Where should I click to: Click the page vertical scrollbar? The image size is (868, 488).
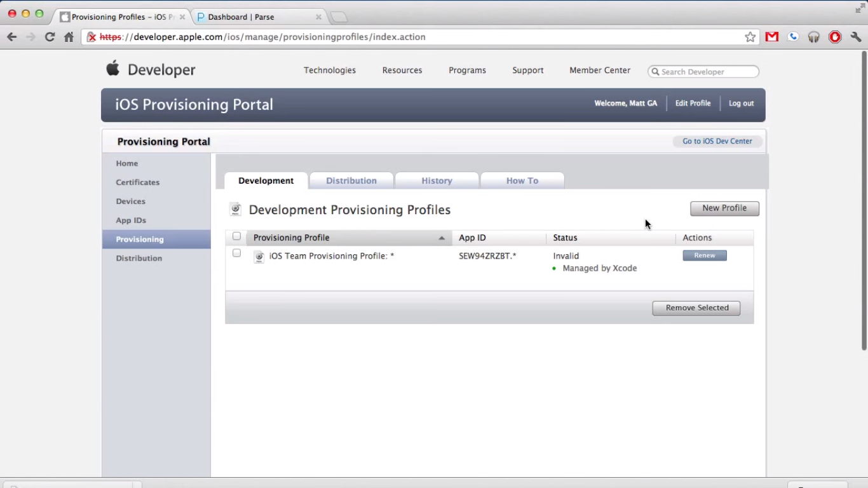864,200
